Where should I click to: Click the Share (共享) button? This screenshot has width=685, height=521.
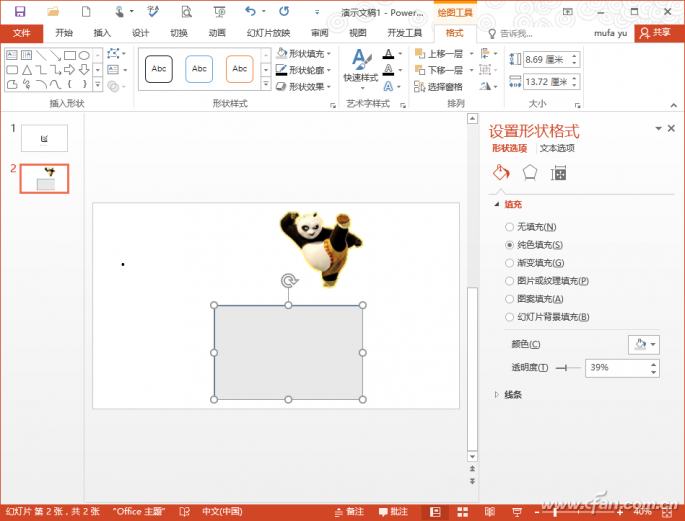click(x=658, y=33)
